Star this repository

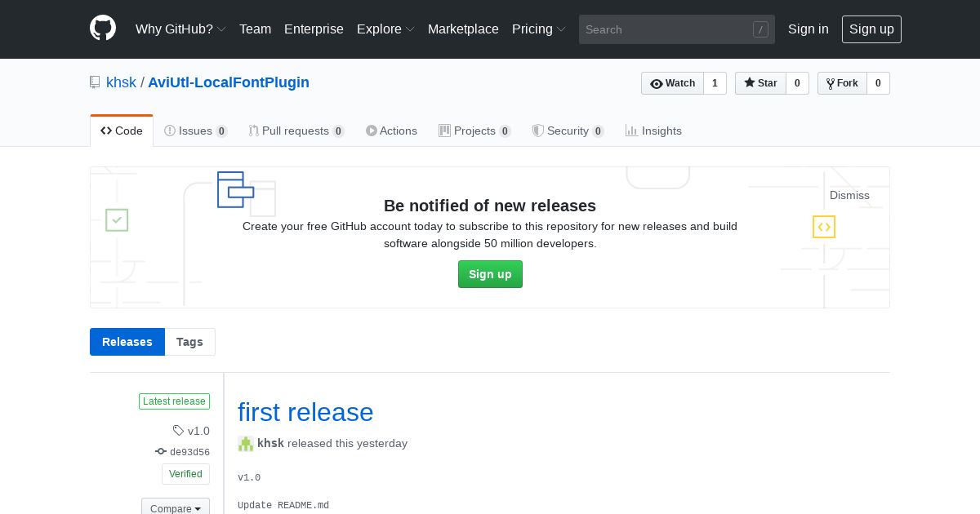click(760, 83)
